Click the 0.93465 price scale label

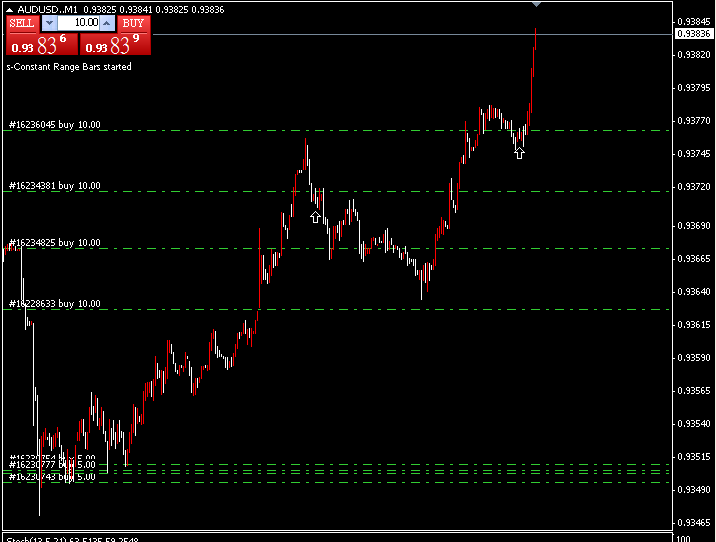tap(694, 522)
